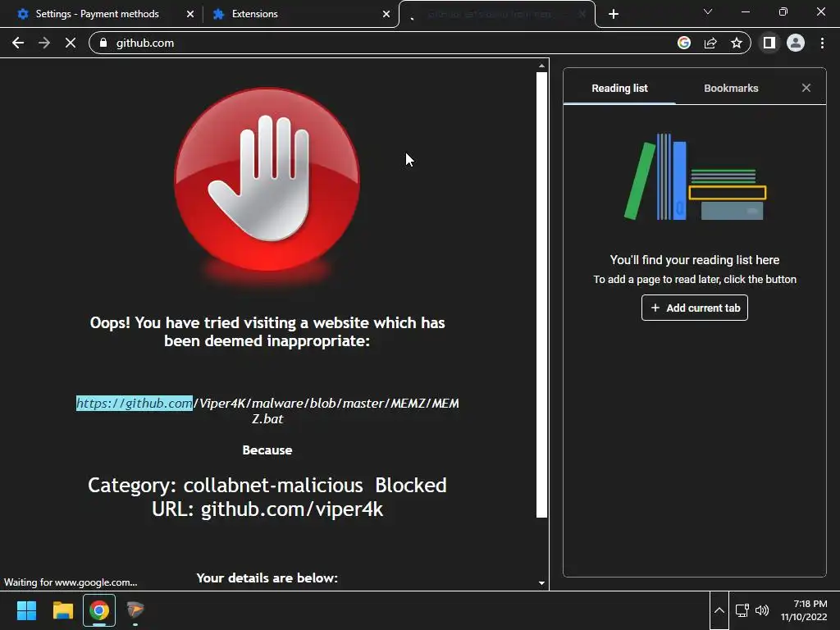Click page scrollbar down arrow
This screenshot has width=840, height=630.
coord(541,583)
